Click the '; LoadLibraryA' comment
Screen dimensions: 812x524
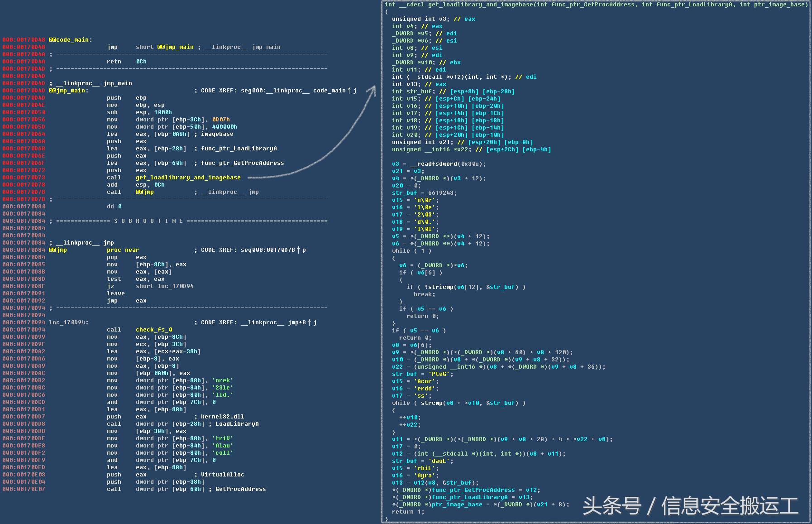click(x=234, y=424)
